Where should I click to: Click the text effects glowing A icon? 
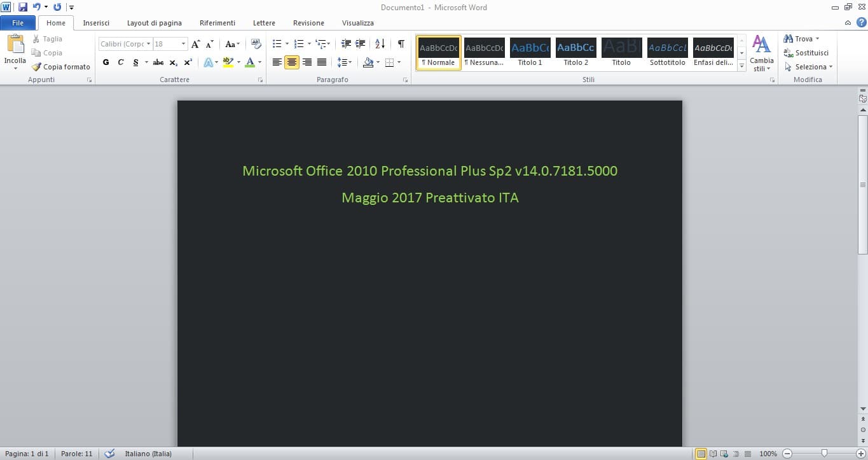pyautogui.click(x=208, y=62)
